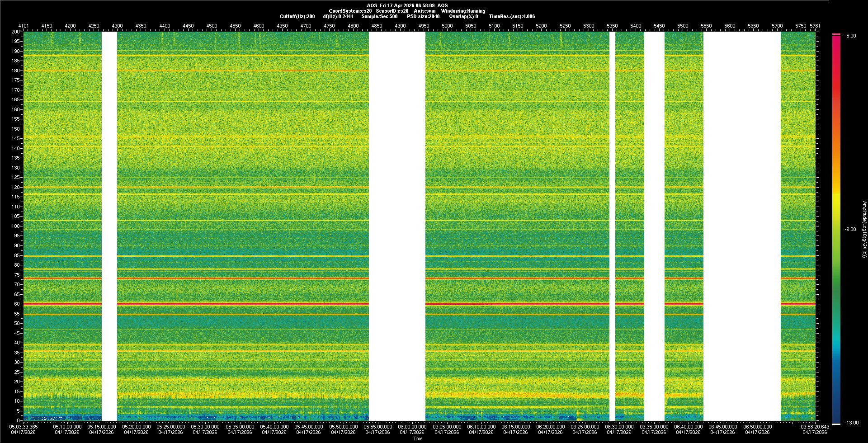Pick the red region at top of colorbar
The height and width of the screenshot is (443, 868).
pos(836,50)
